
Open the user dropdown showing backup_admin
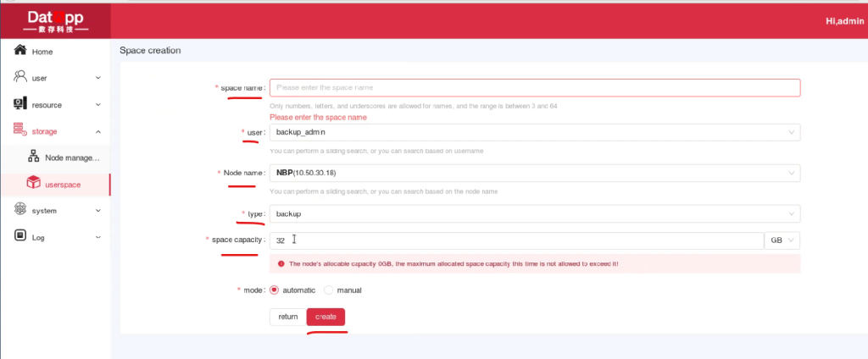tap(534, 132)
